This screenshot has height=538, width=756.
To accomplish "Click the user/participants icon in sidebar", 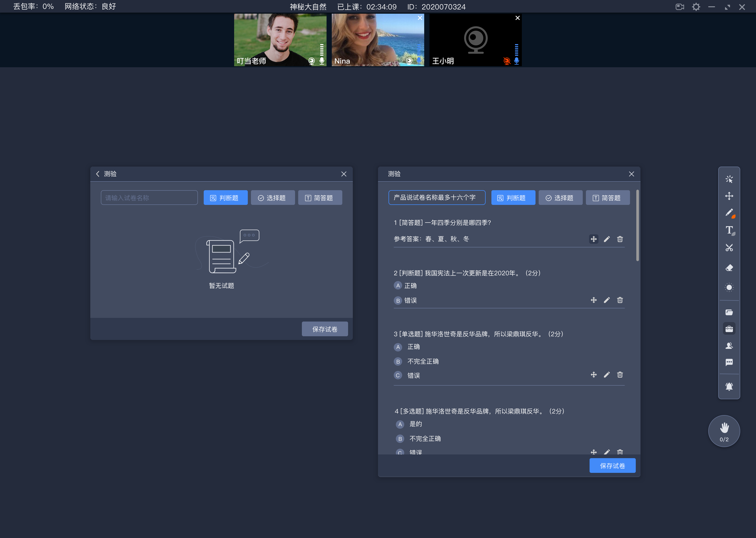I will [x=729, y=348].
